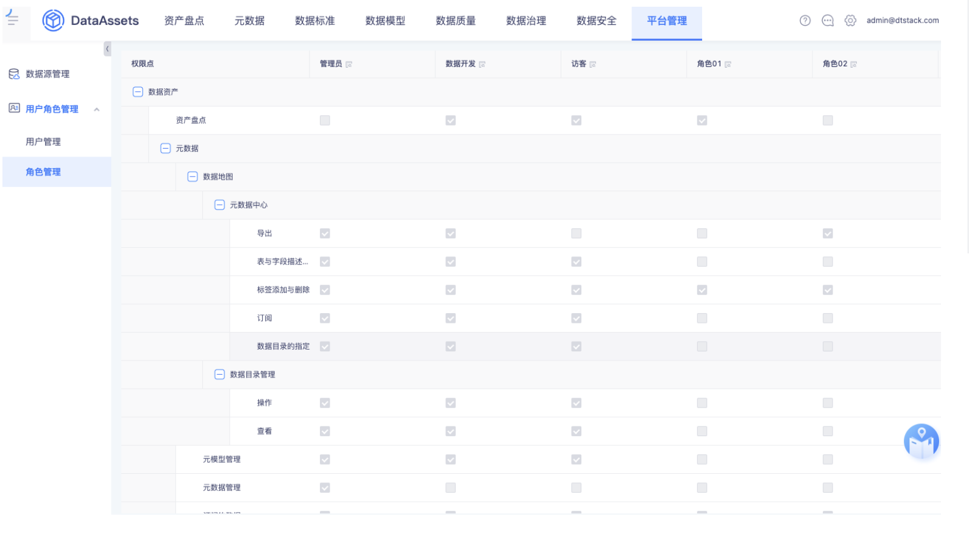Click the 数据源管理 database icon

point(14,74)
